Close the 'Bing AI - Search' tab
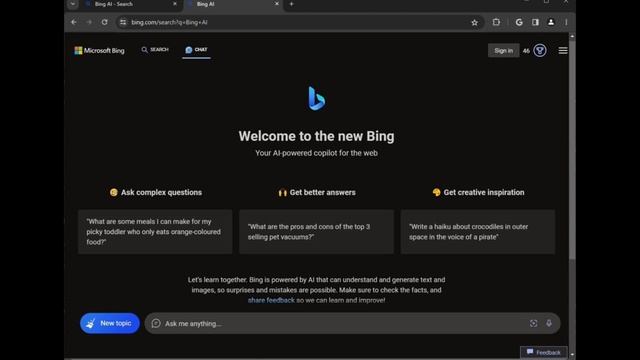This screenshot has height=360, width=640. 175,4
